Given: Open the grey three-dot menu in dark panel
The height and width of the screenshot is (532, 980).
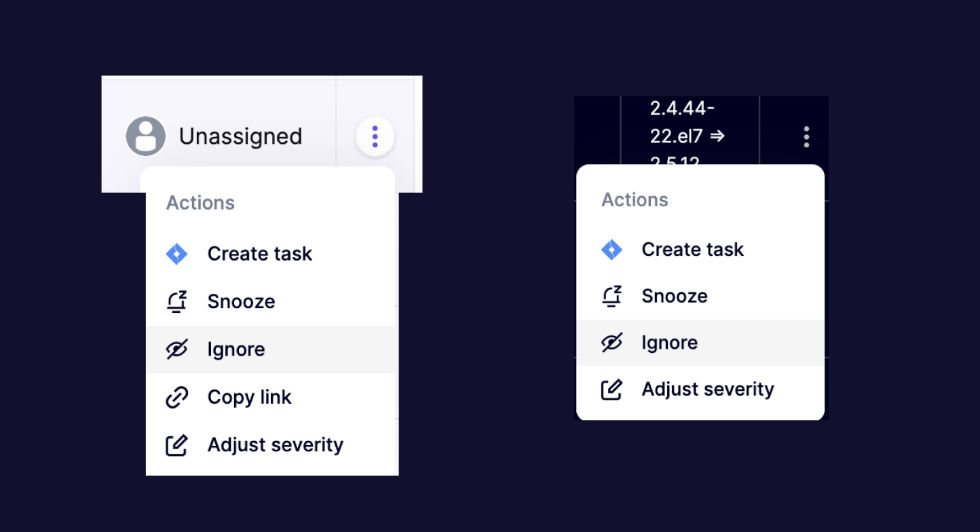Looking at the screenshot, I should point(806,136).
